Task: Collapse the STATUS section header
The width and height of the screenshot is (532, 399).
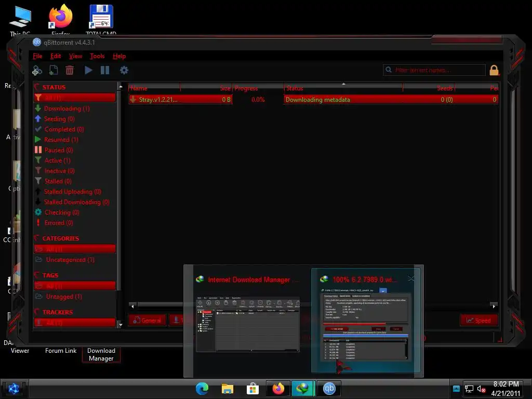Action: 54,87
